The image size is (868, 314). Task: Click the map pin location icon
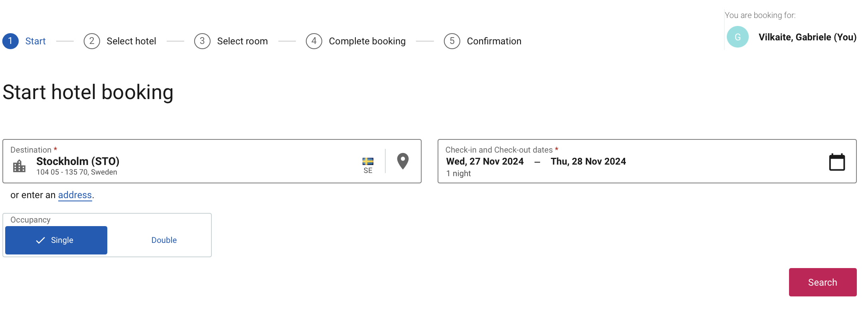click(x=403, y=161)
